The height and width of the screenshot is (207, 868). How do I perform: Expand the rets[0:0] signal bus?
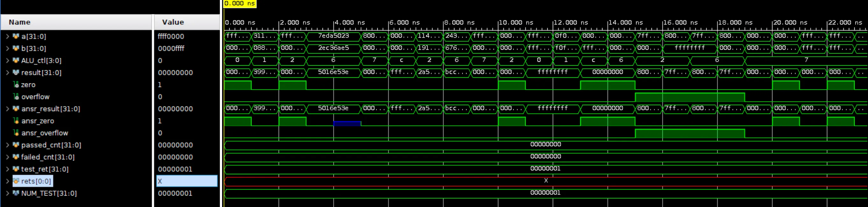point(7,181)
